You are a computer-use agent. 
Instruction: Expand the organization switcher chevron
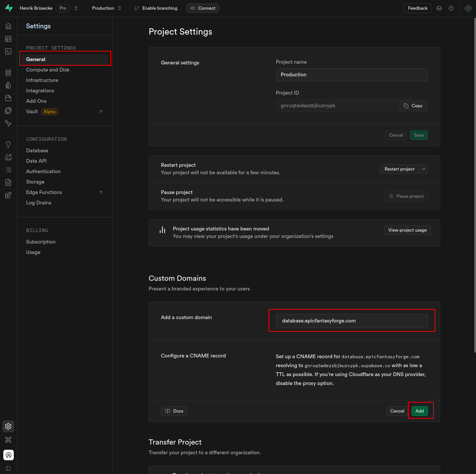(x=76, y=8)
